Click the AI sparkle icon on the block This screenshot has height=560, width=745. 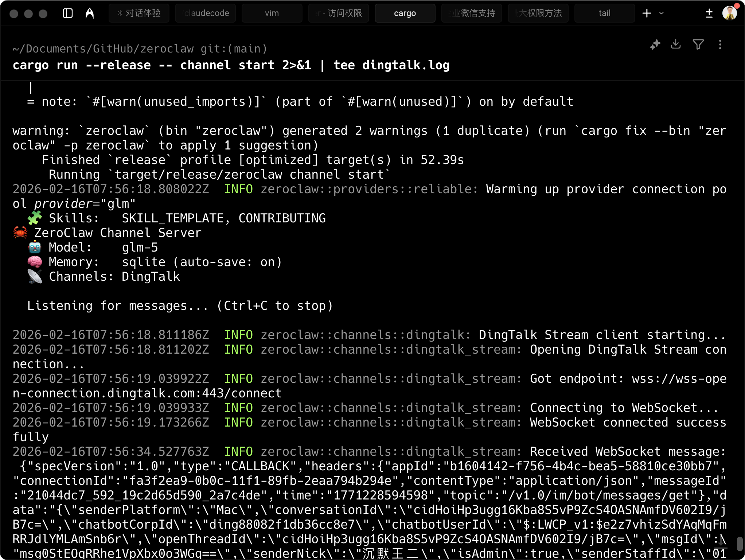[655, 44]
